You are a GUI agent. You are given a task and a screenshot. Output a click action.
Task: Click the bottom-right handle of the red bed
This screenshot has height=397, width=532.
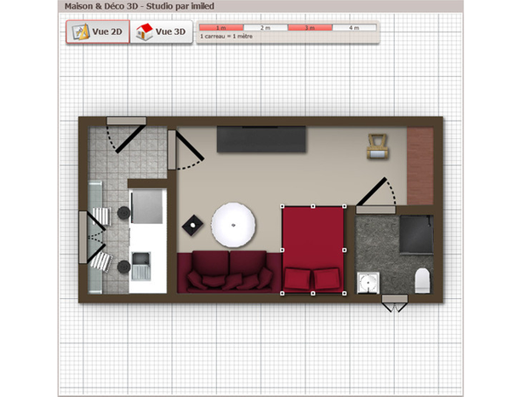click(345, 293)
